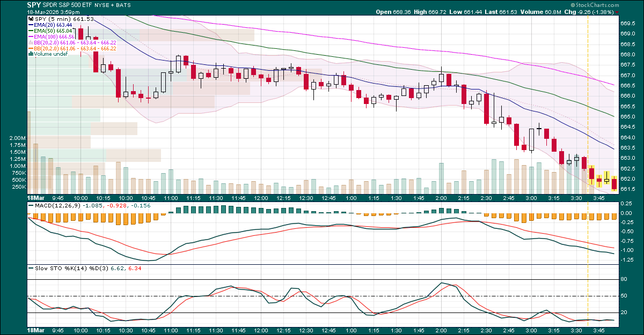
Task: Click the MACD axis -1.25 label
Action: pos(627,259)
